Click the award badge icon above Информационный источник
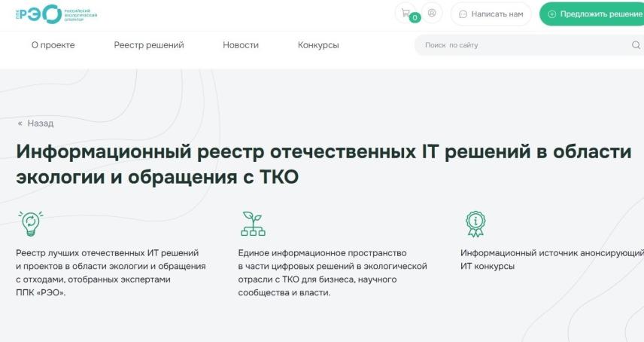 pyautogui.click(x=475, y=224)
